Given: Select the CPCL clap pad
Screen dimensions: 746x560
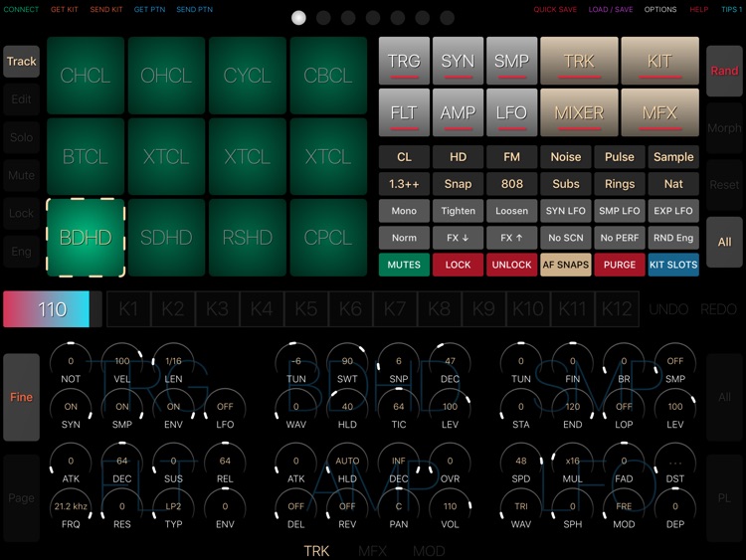Looking at the screenshot, I should click(x=328, y=238).
